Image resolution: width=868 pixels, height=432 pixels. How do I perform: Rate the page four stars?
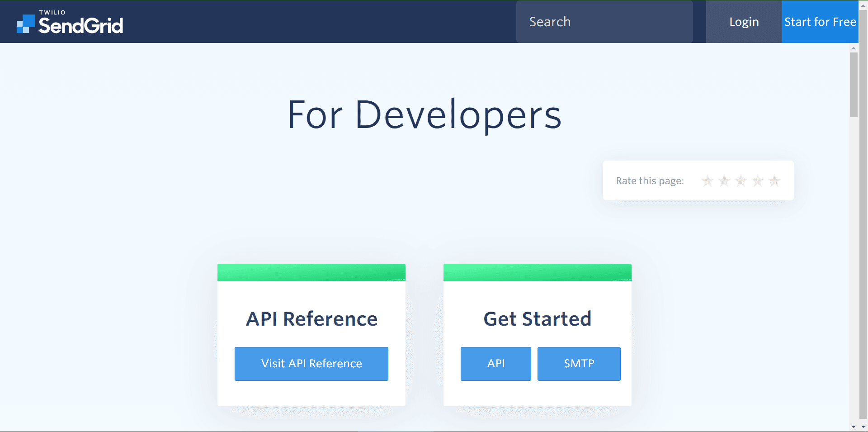click(x=757, y=180)
